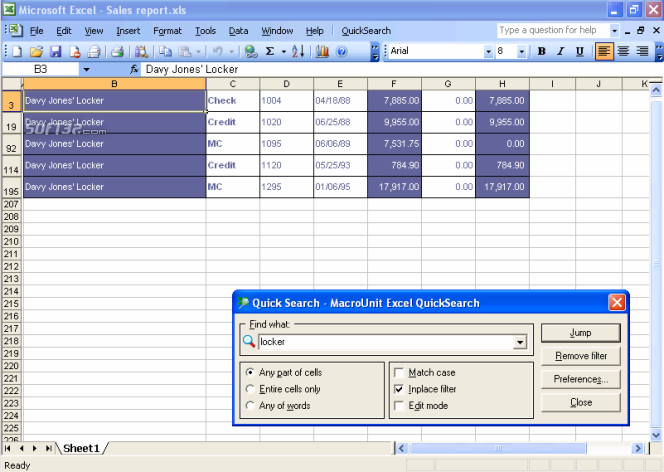Open the Edit menu
This screenshot has width=664, height=472.
point(64,31)
